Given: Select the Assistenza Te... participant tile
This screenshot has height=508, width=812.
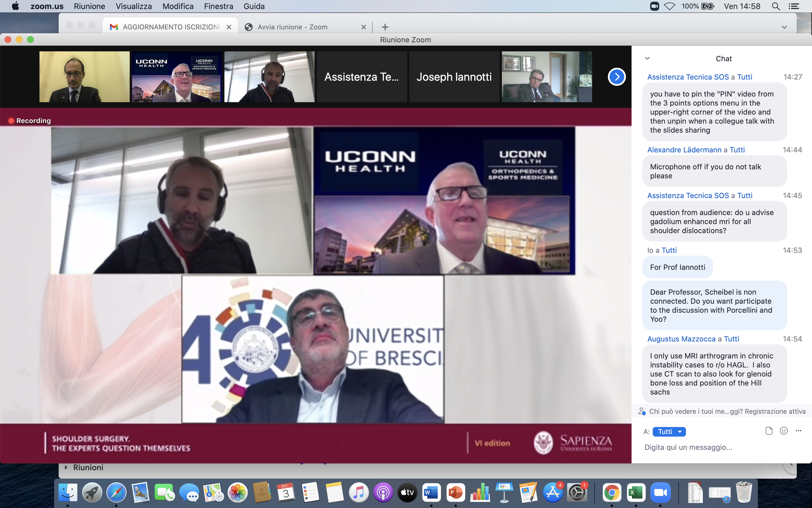Looking at the screenshot, I should [x=362, y=77].
